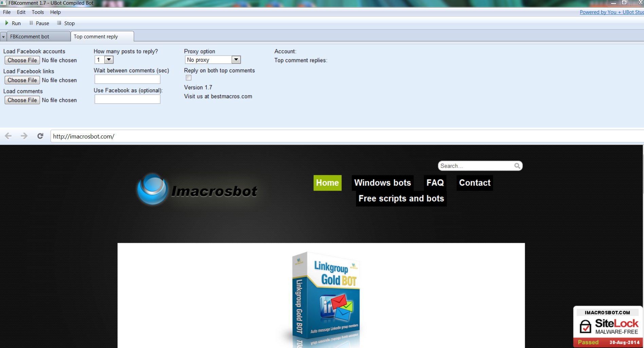Open the Contact page
The width and height of the screenshot is (644, 348).
point(475,183)
